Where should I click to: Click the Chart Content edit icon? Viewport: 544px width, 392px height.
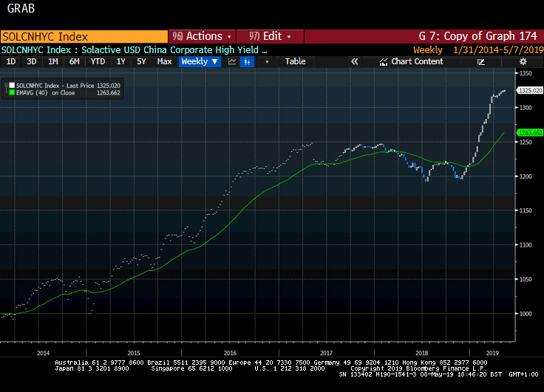coord(383,62)
